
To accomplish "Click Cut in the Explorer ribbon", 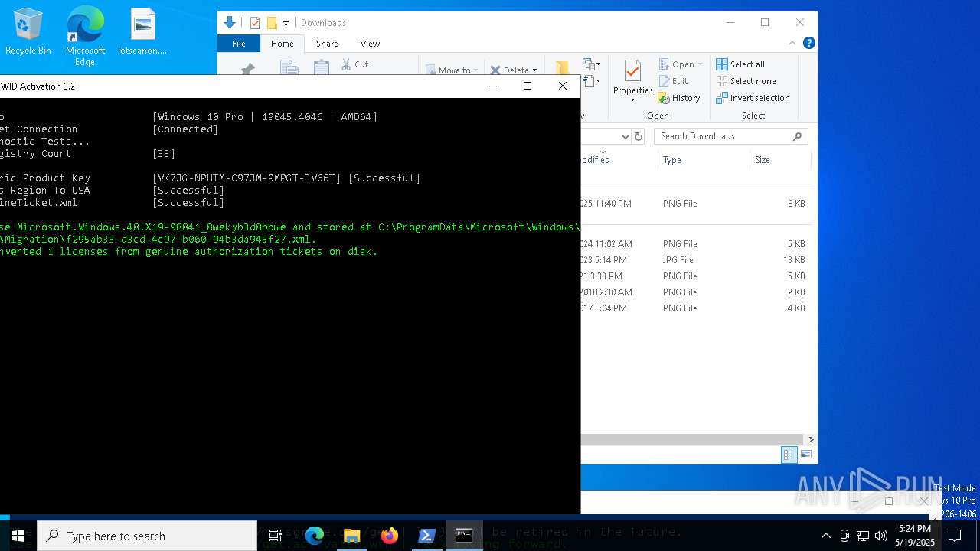I will tap(355, 64).
